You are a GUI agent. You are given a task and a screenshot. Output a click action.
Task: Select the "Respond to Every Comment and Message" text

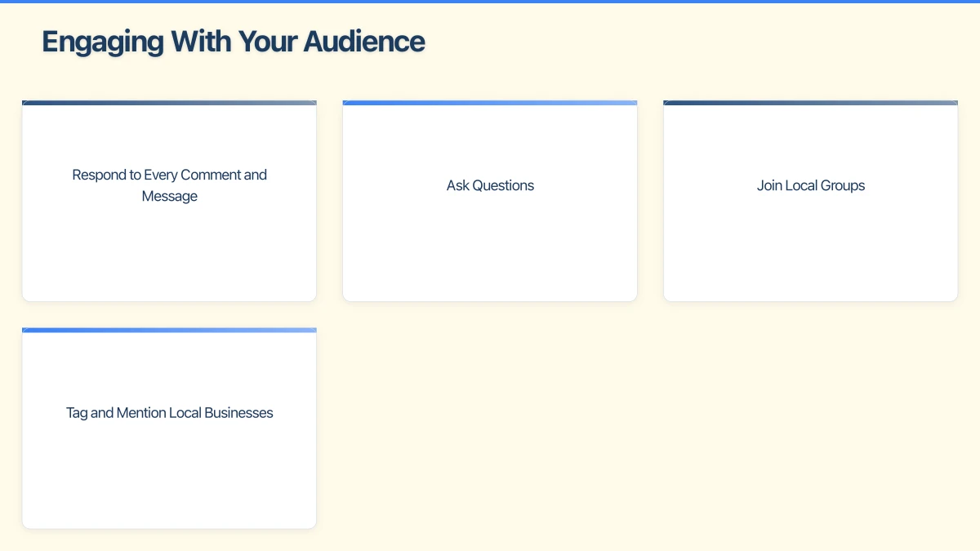(169, 185)
